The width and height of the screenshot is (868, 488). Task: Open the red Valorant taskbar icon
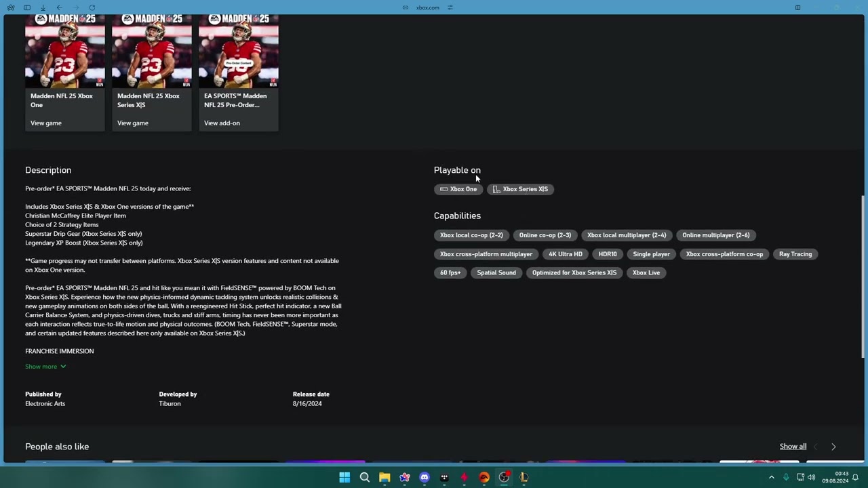[x=464, y=477]
